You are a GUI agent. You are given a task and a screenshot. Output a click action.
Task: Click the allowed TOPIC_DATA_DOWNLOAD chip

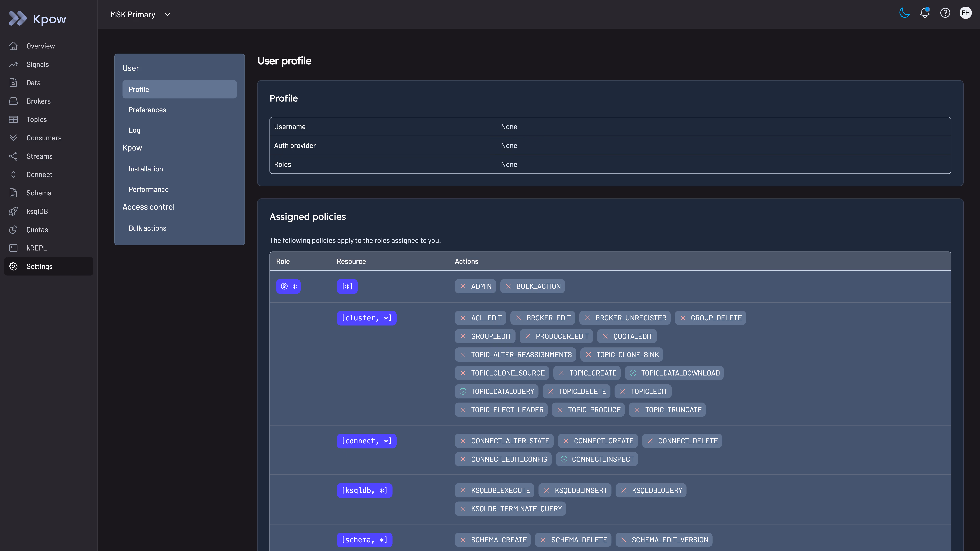point(674,373)
